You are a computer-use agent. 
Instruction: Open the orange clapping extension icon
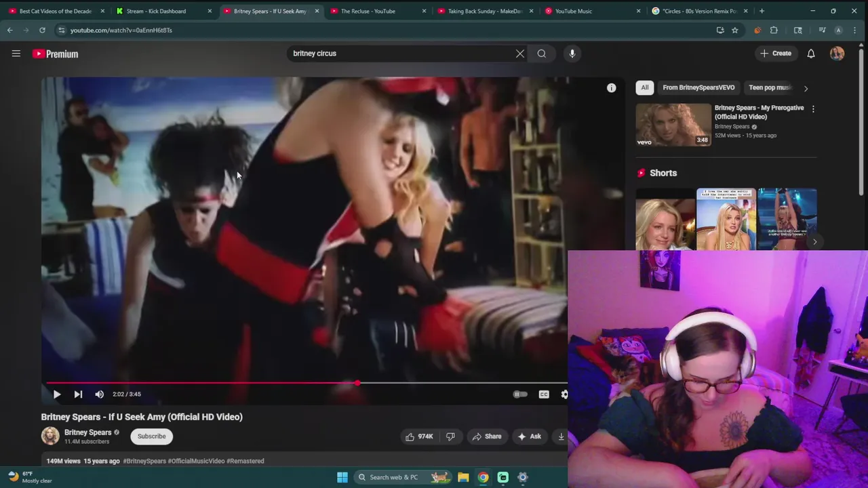(x=757, y=30)
